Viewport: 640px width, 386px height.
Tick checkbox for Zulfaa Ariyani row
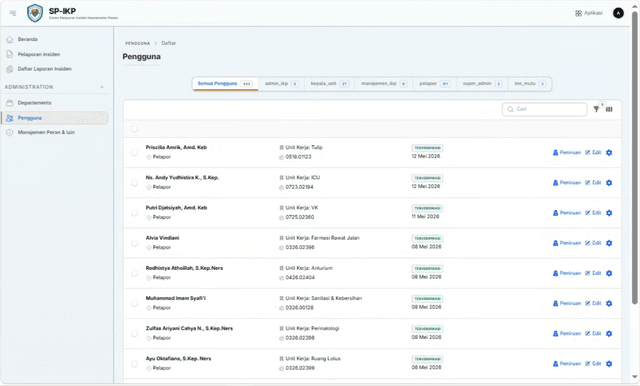pyautogui.click(x=134, y=334)
